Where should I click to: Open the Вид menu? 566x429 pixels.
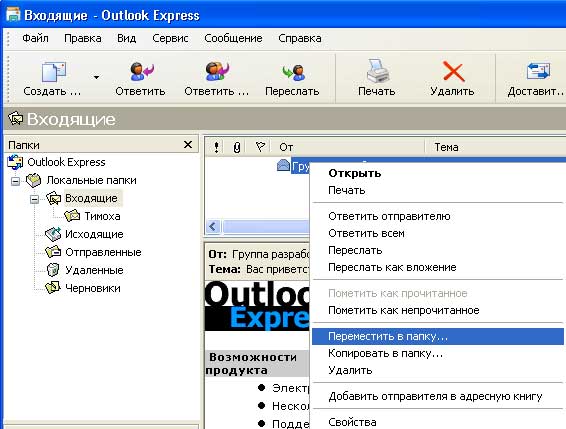coord(126,38)
